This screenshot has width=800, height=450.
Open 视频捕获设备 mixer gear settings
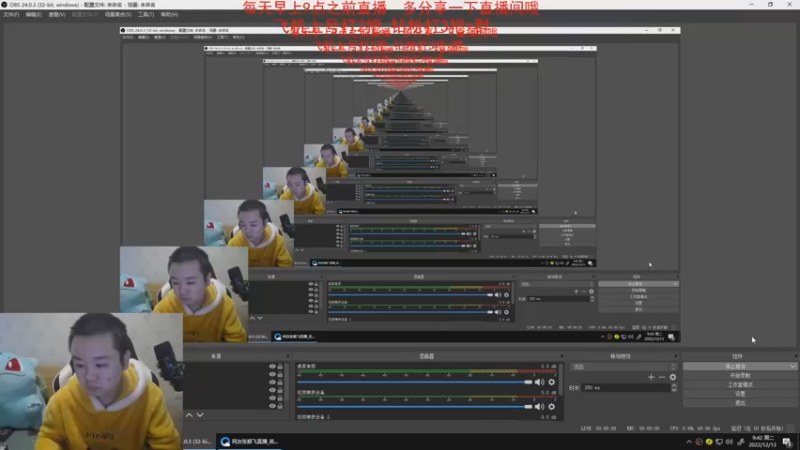[552, 407]
